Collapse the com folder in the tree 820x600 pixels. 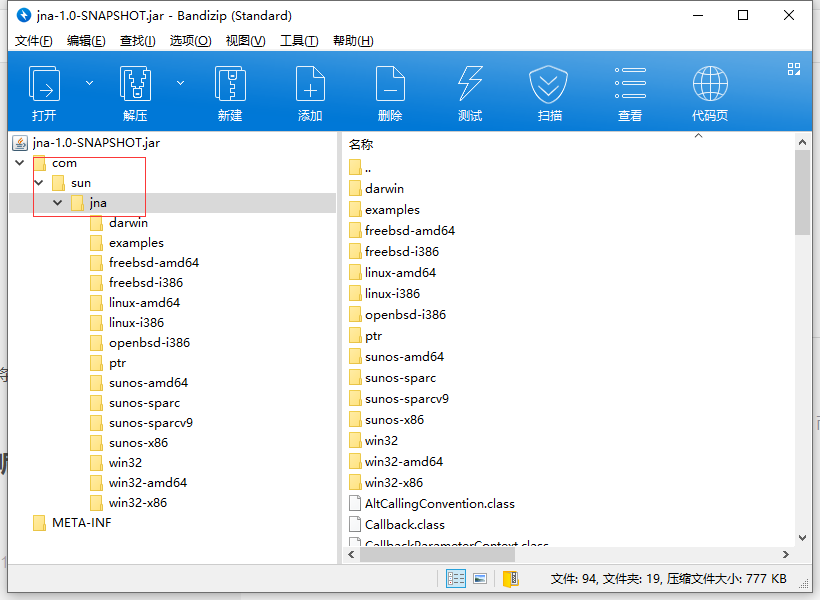pos(20,163)
